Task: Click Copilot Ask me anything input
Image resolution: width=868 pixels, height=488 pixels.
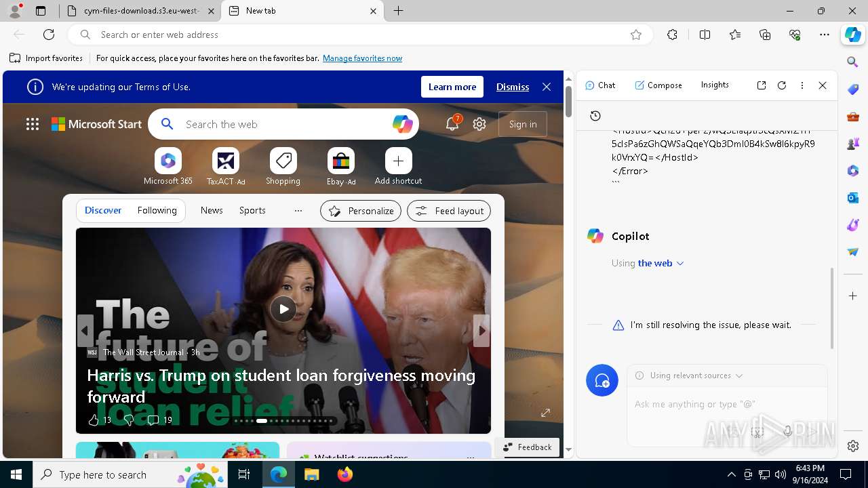Action: 726,405
